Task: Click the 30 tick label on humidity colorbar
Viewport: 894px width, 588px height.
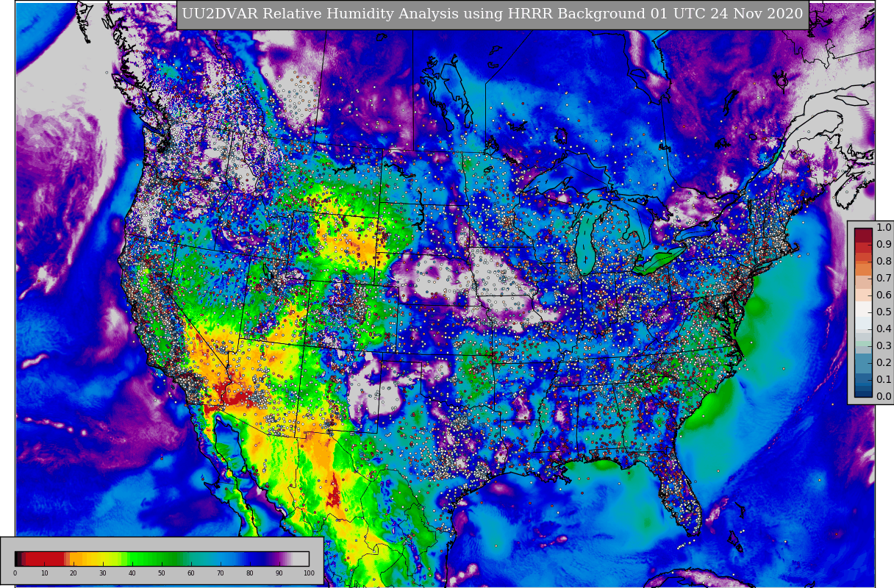Action: [x=103, y=573]
